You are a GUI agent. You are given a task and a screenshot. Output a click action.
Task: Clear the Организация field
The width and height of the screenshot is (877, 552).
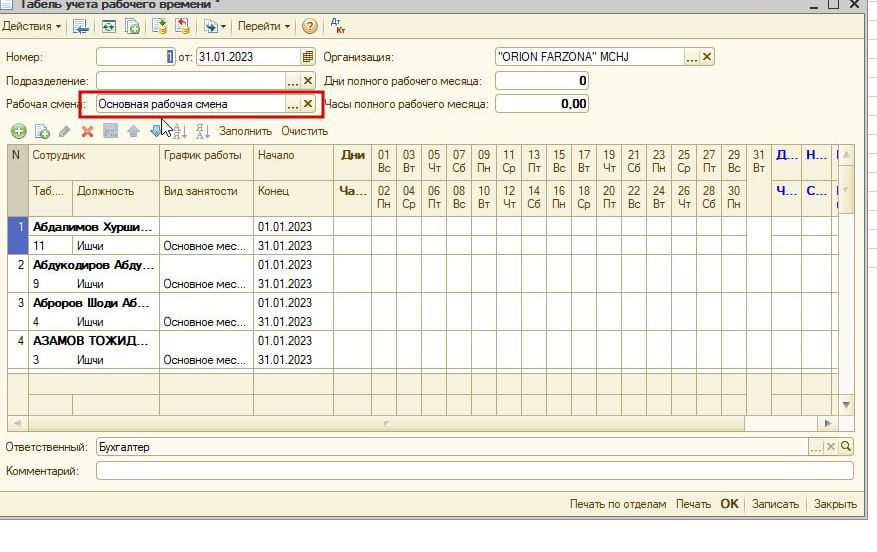(x=707, y=57)
